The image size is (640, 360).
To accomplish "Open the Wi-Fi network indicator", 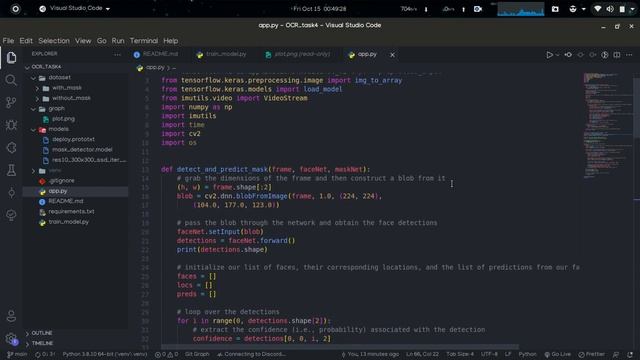I will coord(598,9).
